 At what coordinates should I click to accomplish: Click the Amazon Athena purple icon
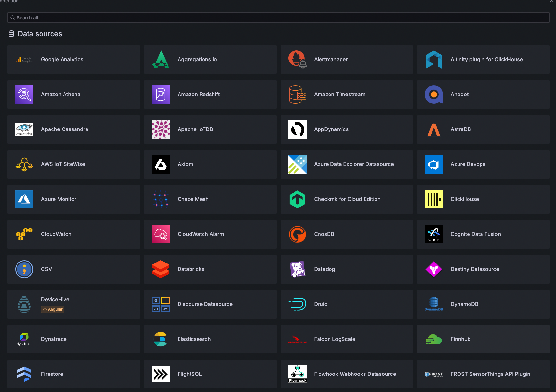click(x=24, y=95)
